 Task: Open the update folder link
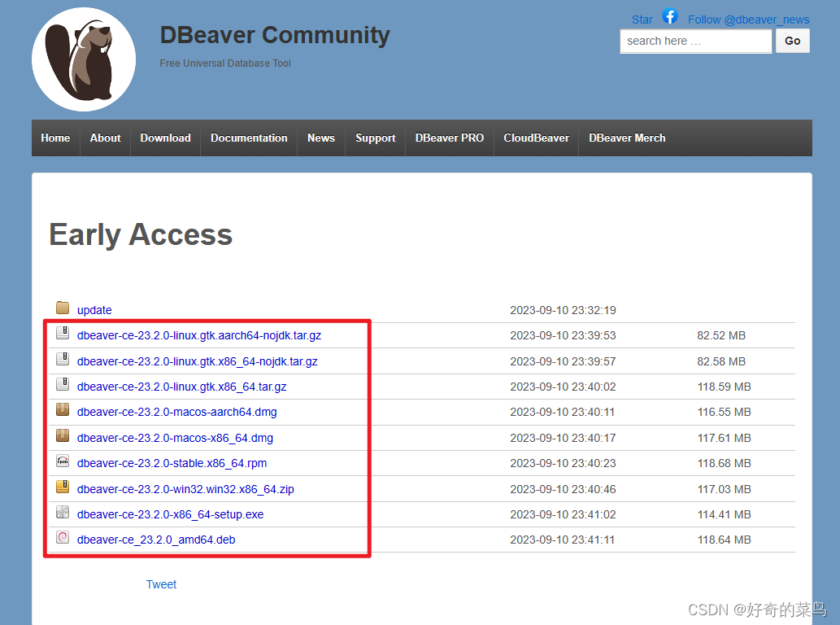pyautogui.click(x=94, y=310)
